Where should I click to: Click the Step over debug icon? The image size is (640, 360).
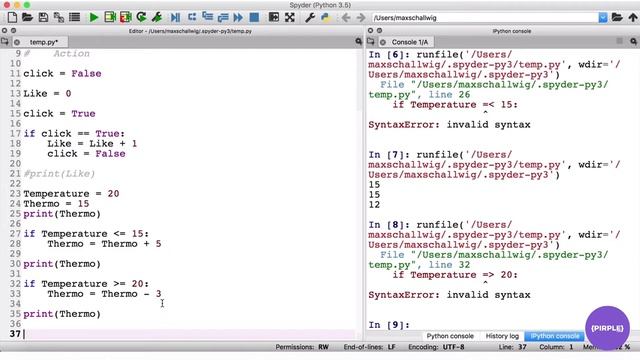pos(191,17)
